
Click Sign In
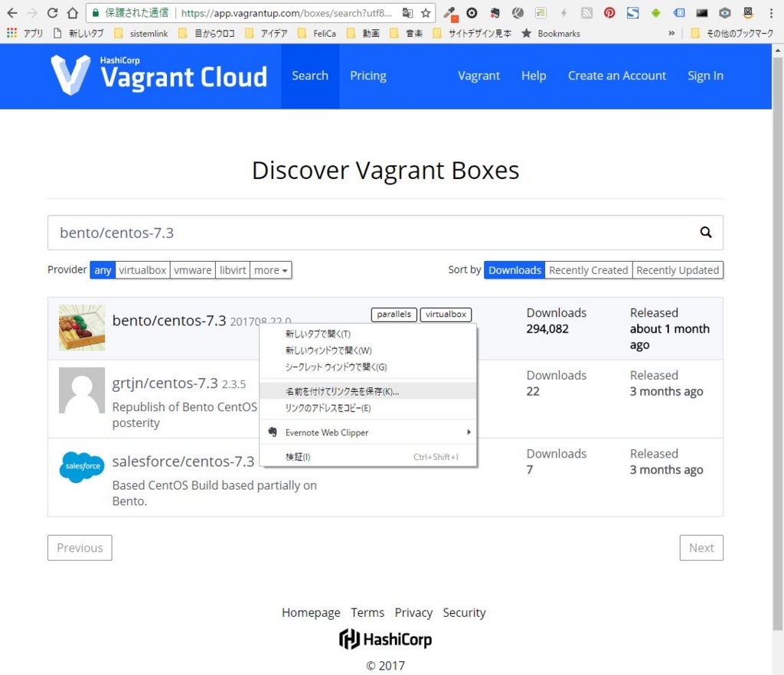tap(705, 76)
